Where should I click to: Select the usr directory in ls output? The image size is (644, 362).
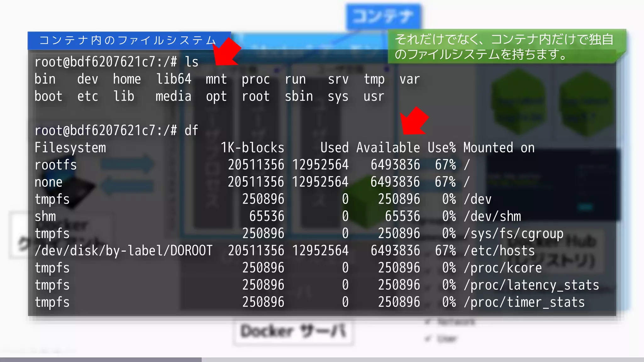coord(374,97)
